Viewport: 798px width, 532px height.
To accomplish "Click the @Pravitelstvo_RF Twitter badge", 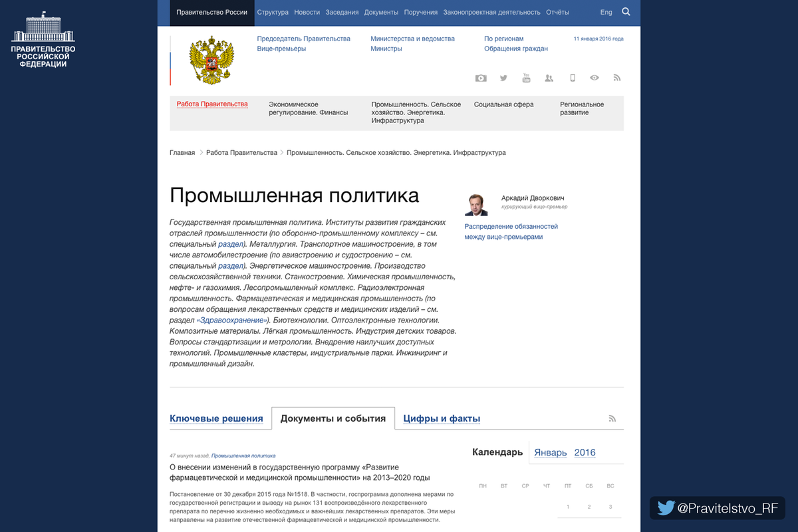I will 718,508.
